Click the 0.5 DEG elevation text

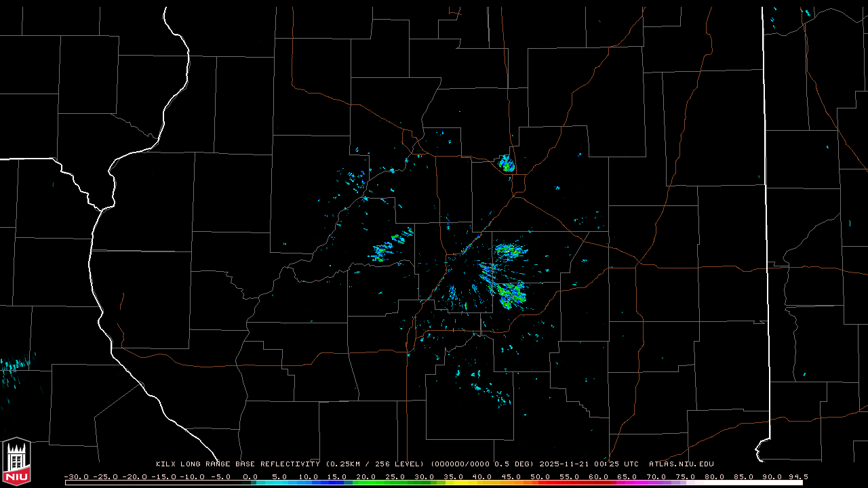(x=514, y=464)
